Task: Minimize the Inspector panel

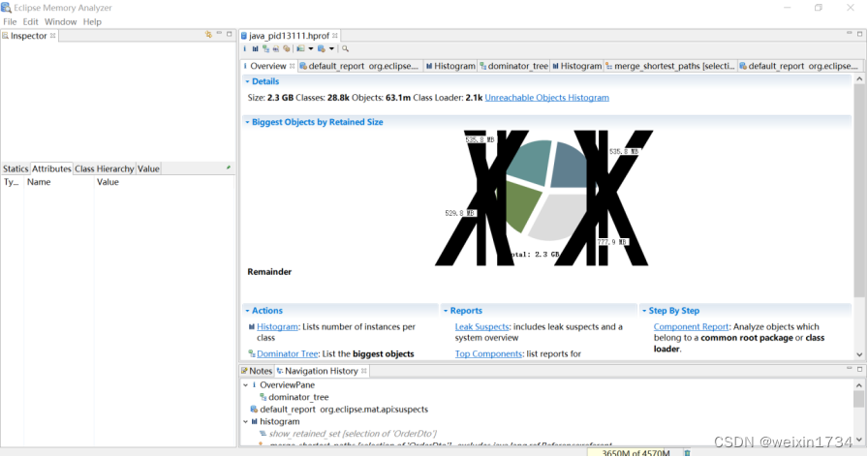Action: (x=219, y=34)
